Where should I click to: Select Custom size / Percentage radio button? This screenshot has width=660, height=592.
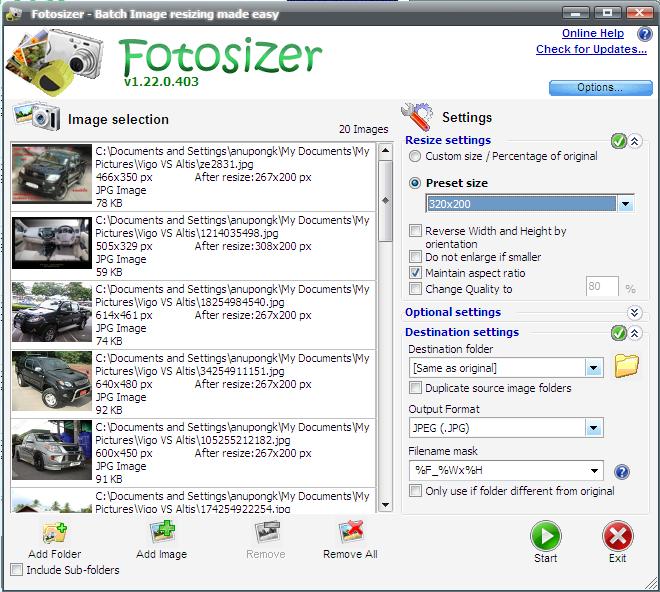(415, 156)
